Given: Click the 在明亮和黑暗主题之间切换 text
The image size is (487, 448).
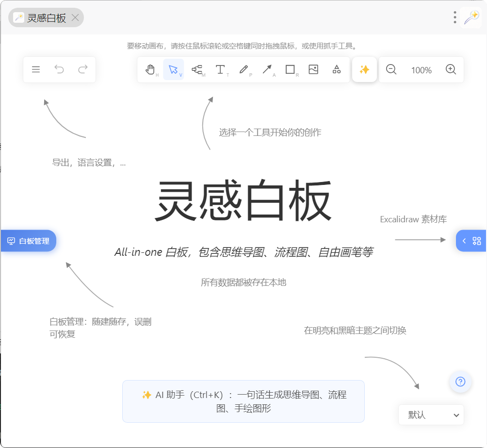Looking at the screenshot, I should click(x=355, y=330).
